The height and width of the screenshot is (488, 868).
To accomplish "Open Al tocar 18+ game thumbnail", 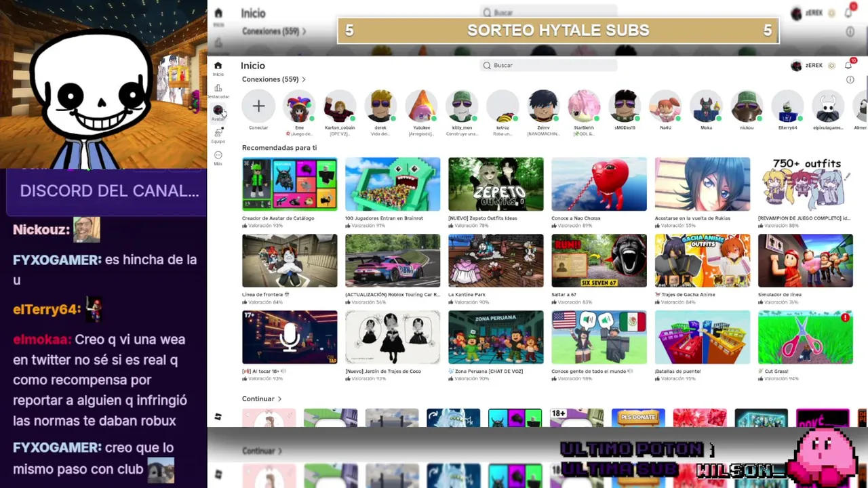I will tap(290, 338).
